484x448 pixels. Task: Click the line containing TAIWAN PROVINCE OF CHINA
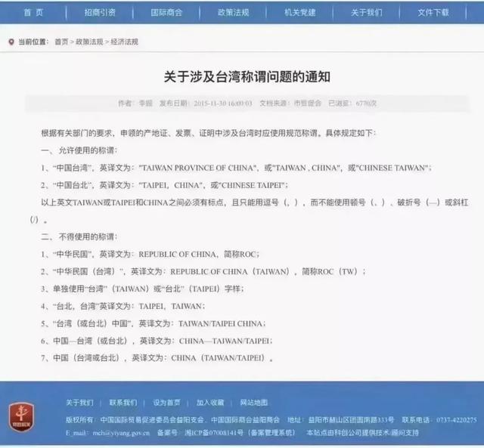(236, 168)
